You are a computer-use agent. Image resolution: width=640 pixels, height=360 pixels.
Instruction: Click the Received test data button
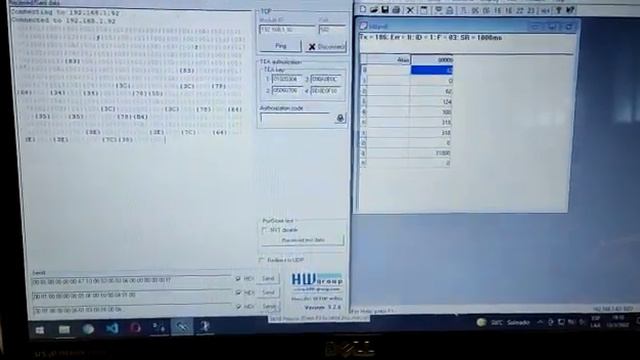tap(302, 240)
